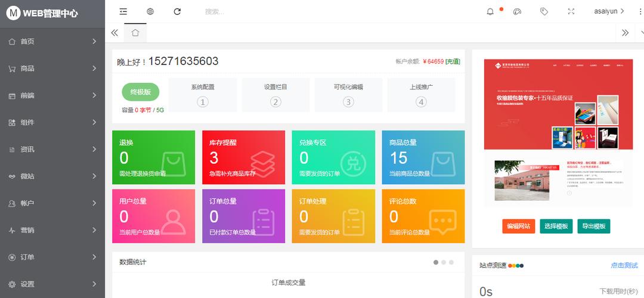Click the 选择模板 button
Screen dimensions: 644x298
click(556, 226)
